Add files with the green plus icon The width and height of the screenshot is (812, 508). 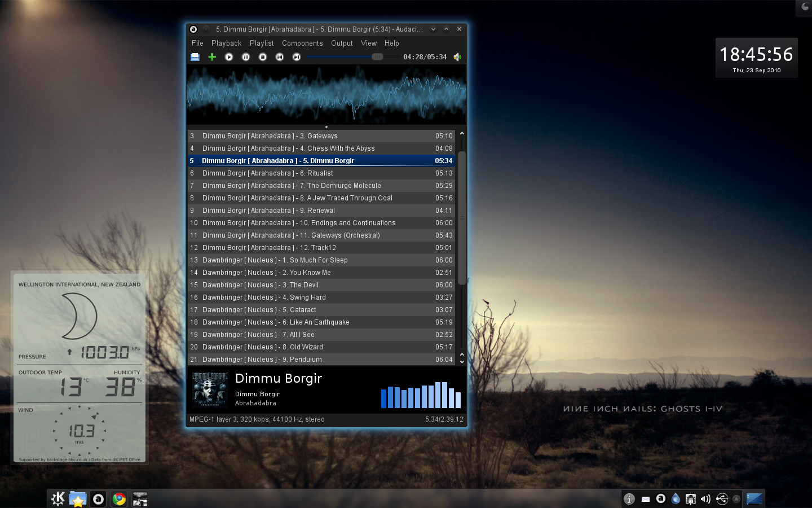coord(212,57)
